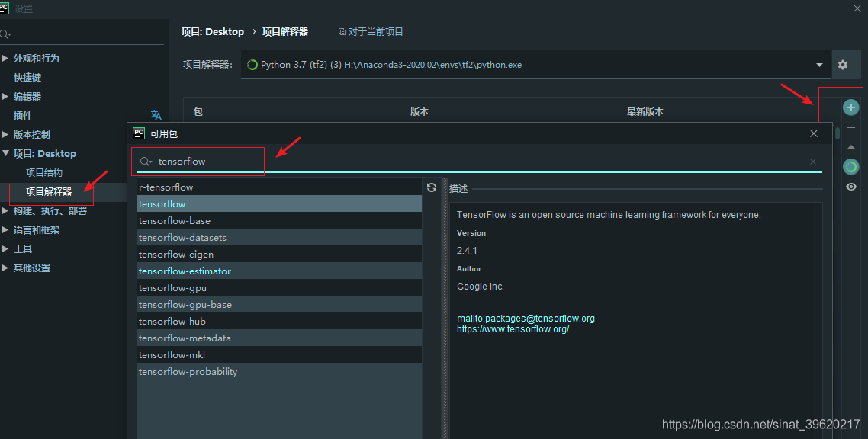Viewport: 868px width, 439px height.
Task: Expand the 版本控制 settings section
Action: (5, 134)
